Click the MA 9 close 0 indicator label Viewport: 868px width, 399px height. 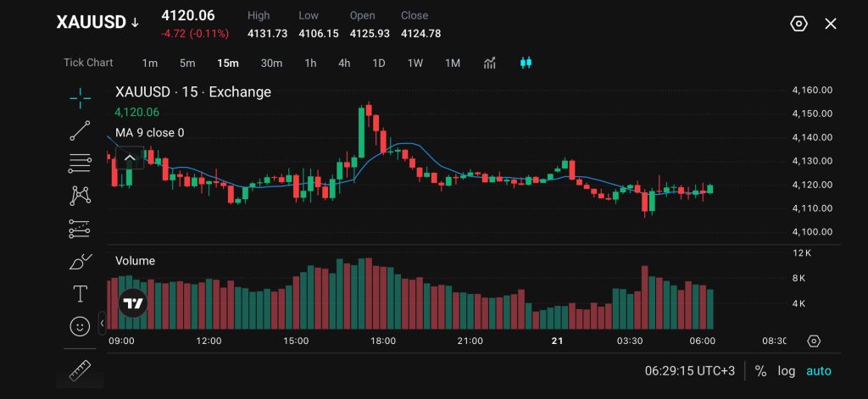149,133
